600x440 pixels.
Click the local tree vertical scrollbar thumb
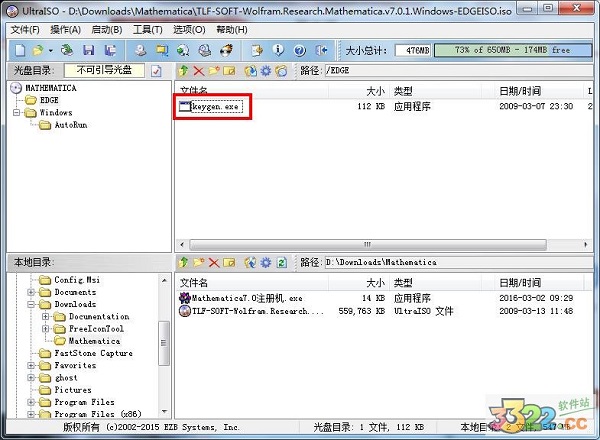click(164, 342)
